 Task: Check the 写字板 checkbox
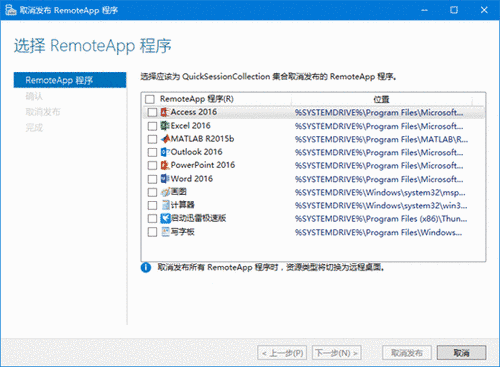pyautogui.click(x=152, y=232)
